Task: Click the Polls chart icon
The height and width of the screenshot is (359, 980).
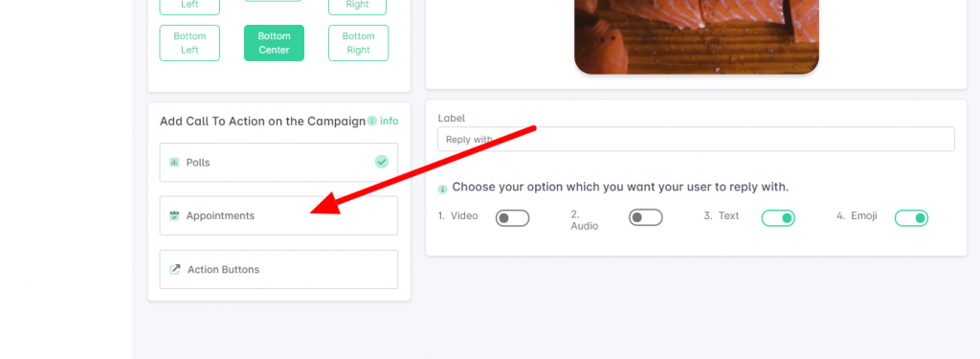Action: coord(174,162)
